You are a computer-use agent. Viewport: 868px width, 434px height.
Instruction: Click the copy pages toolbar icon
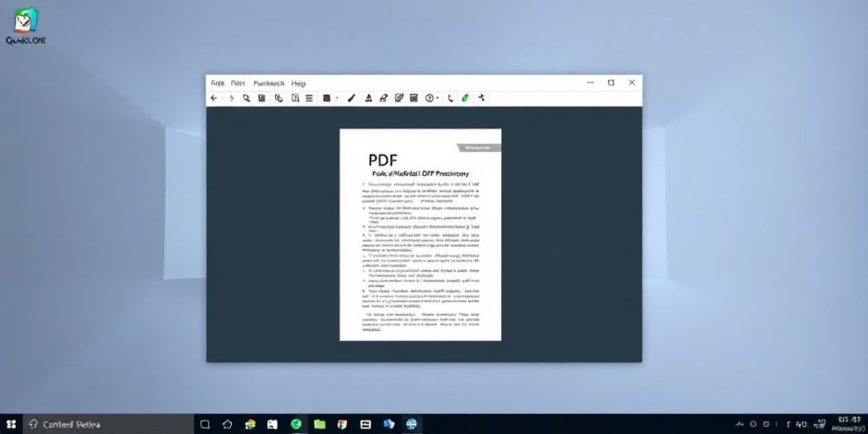(x=279, y=98)
